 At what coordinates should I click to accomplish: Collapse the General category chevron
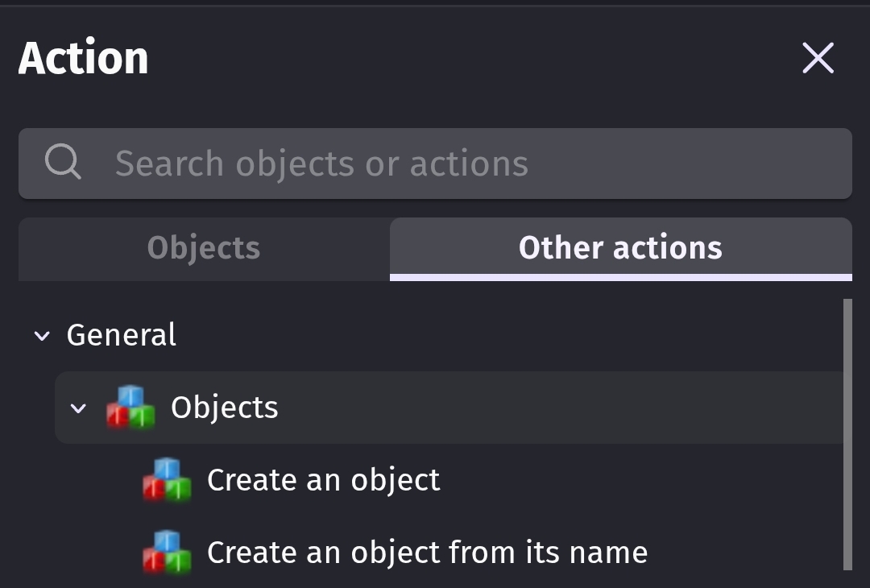click(41, 336)
